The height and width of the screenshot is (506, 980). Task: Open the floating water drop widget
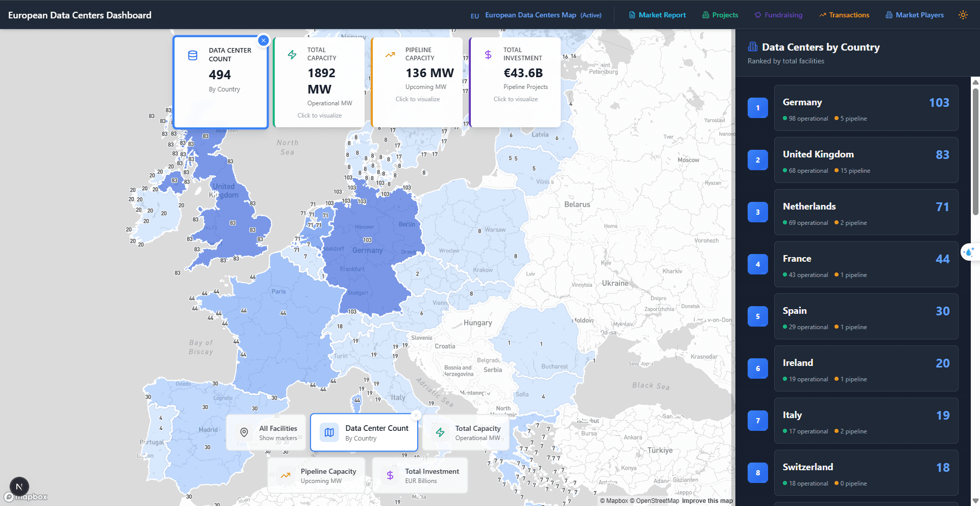(969, 251)
